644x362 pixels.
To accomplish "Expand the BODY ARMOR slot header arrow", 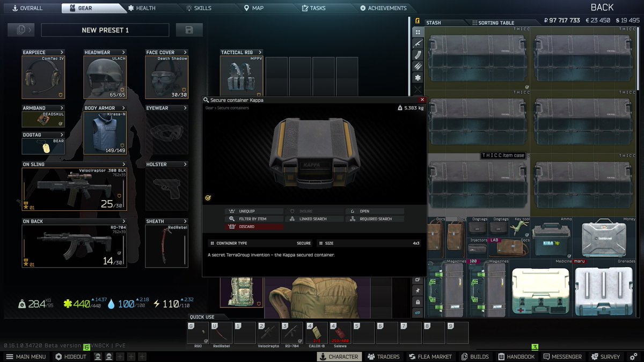I will 124,108.
